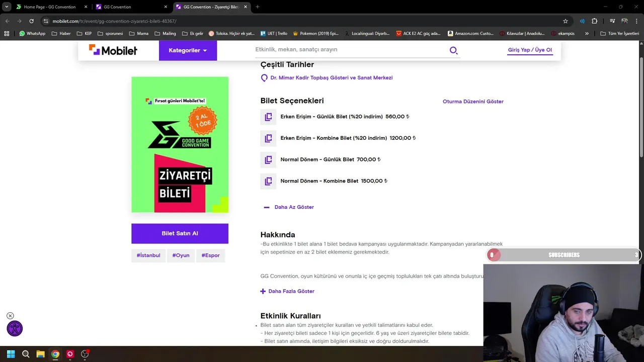Click the magnifier search icon on Mobilet
The image size is (644, 362).
(x=453, y=50)
